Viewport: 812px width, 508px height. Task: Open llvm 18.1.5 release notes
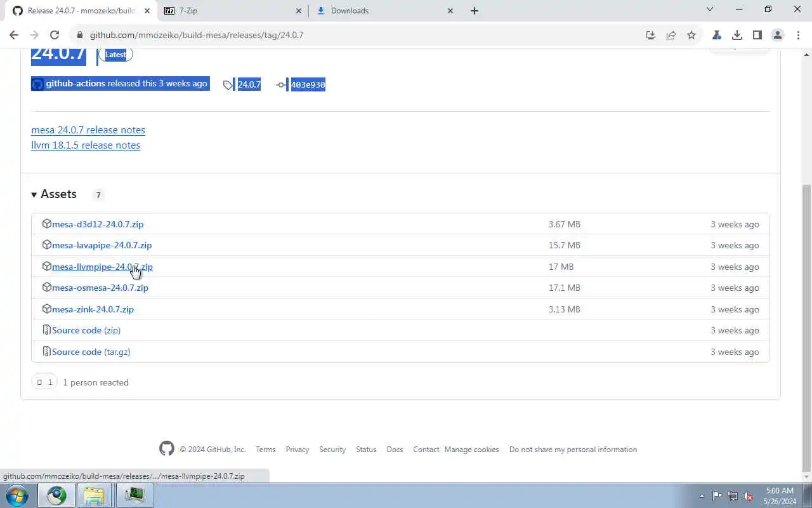(86, 145)
